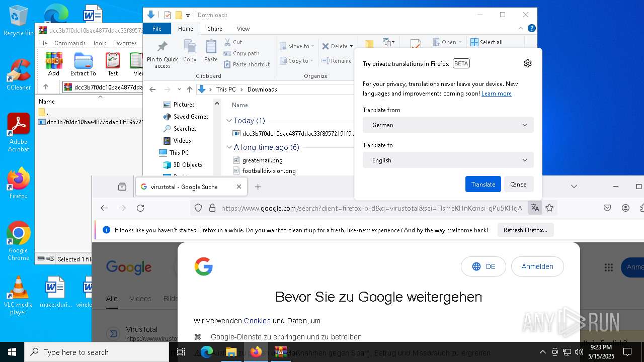Image resolution: width=644 pixels, height=362 pixels.
Task: List all Firefox tabs chevron
Action: tap(574, 187)
